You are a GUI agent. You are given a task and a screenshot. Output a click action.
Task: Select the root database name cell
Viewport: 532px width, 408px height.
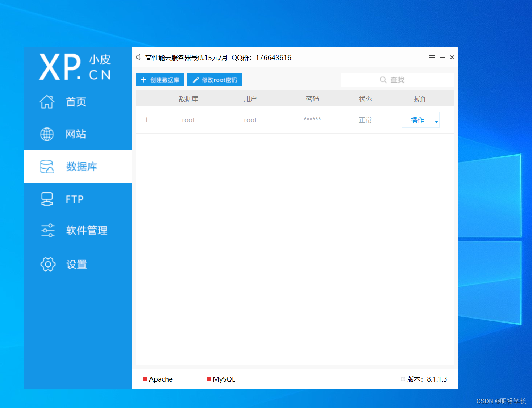tap(188, 120)
